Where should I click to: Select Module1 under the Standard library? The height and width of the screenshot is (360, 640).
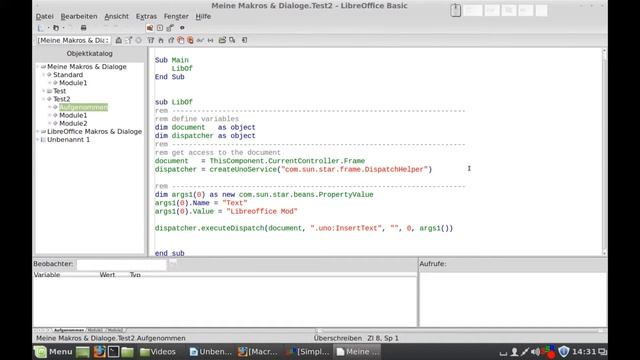click(73, 83)
